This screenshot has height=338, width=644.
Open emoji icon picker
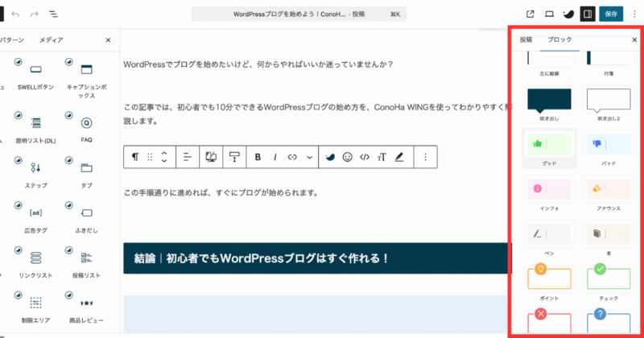coord(348,157)
